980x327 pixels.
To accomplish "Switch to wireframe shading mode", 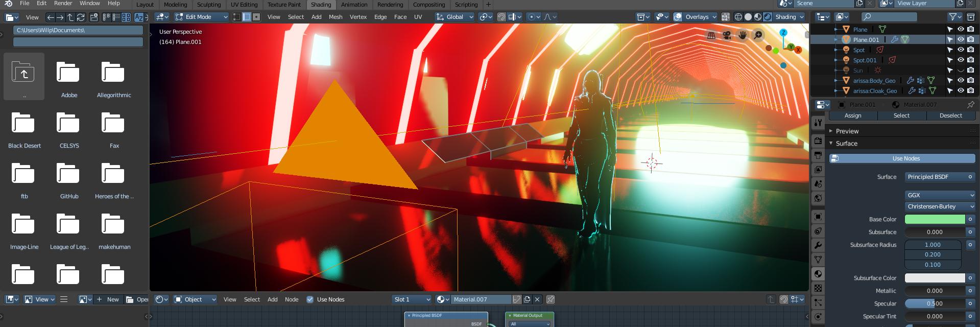I will pyautogui.click(x=738, y=17).
